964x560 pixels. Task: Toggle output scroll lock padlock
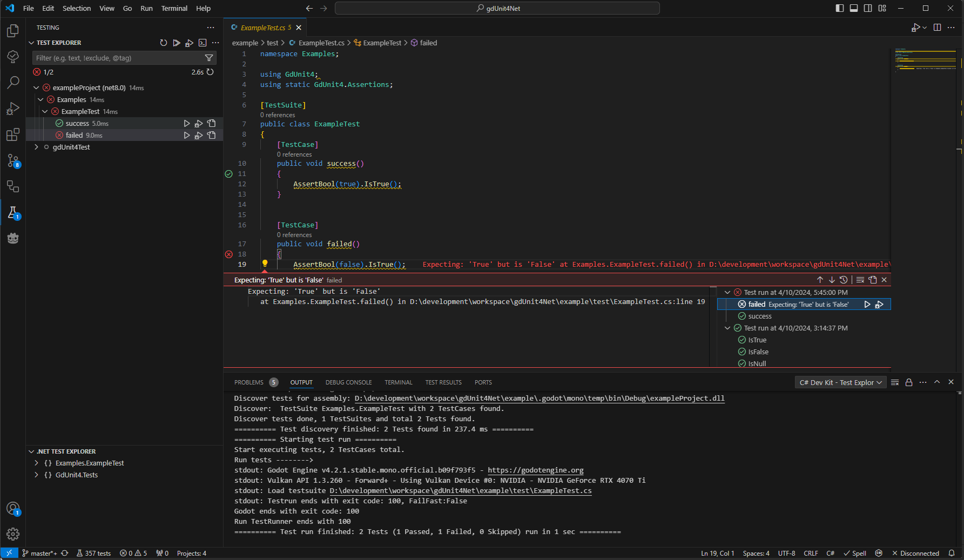point(909,382)
